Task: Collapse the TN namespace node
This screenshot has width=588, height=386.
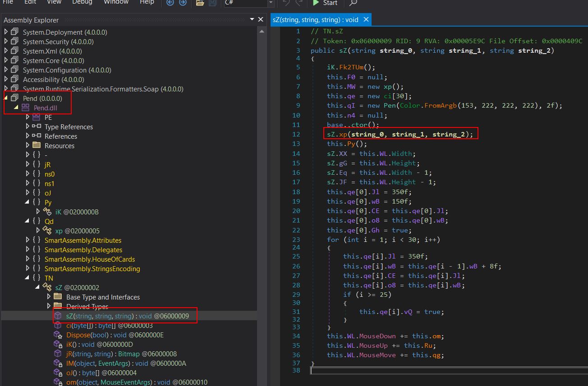Action: tap(28, 278)
